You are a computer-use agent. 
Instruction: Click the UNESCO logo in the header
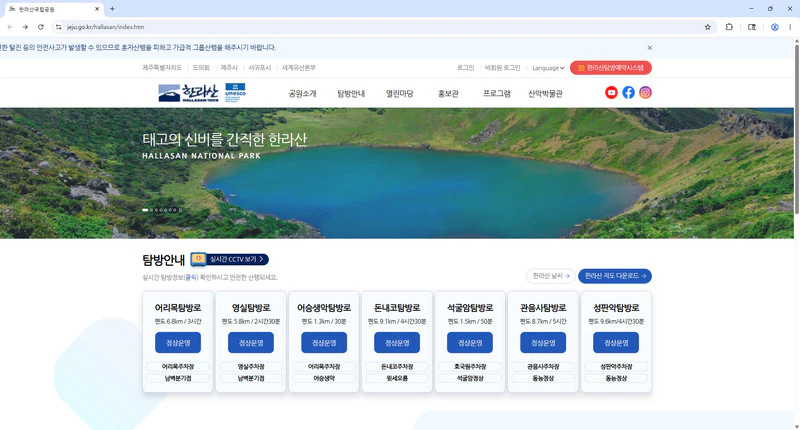coord(235,93)
